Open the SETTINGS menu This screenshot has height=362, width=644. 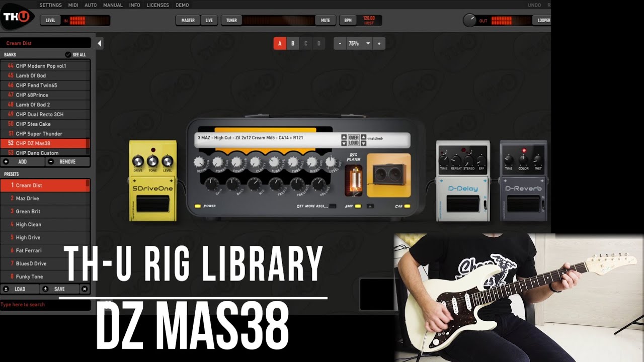[50, 5]
